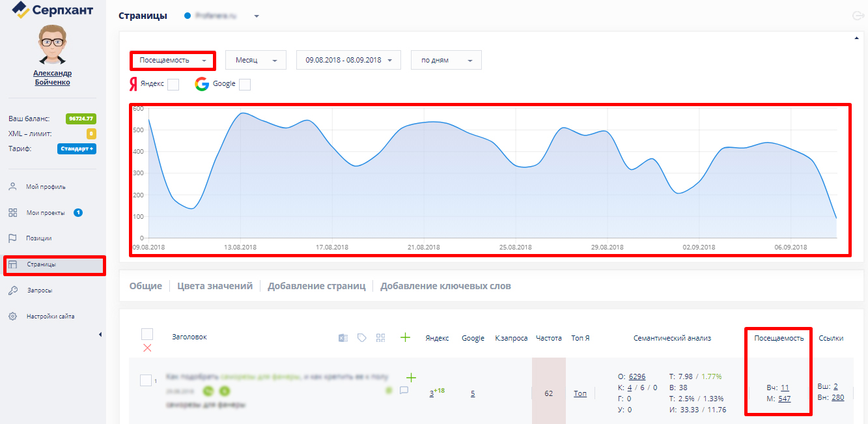Click the Топ link in first row
868x424 pixels.
tap(580, 393)
